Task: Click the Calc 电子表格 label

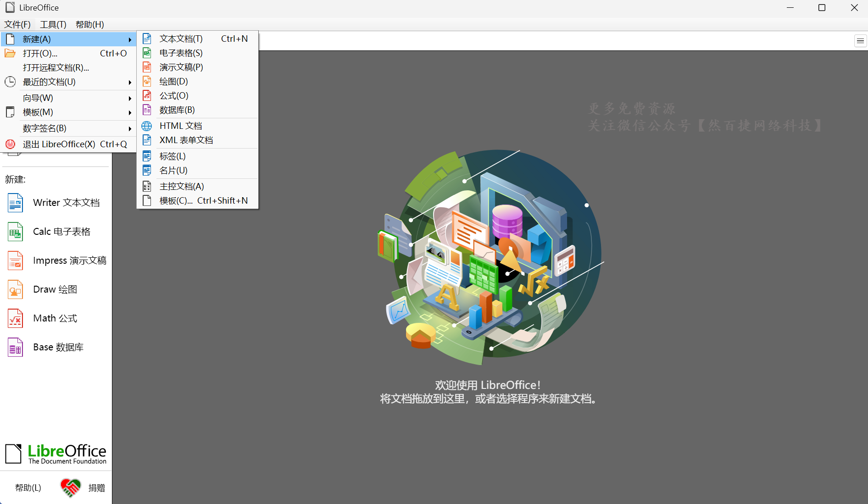Action: click(x=62, y=232)
